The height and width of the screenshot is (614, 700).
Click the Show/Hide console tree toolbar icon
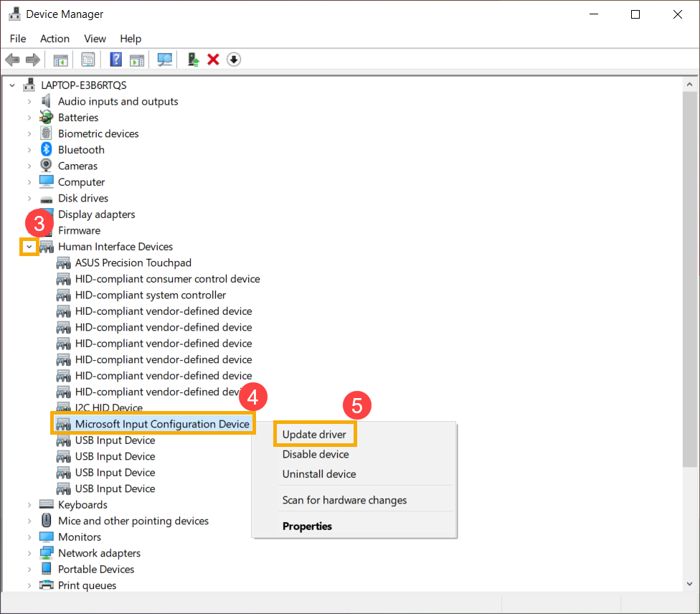[61, 60]
